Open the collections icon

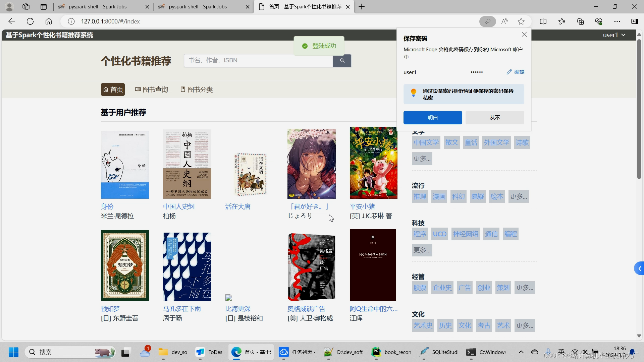(580, 21)
